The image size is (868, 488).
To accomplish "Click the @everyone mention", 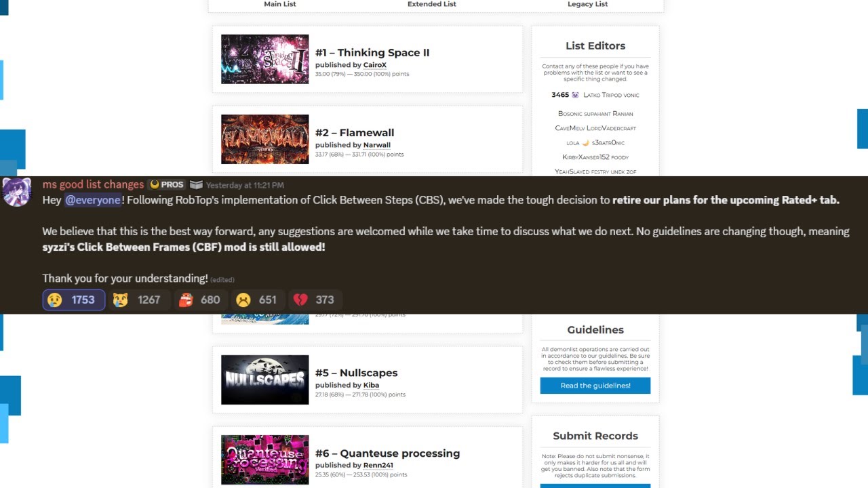I will pyautogui.click(x=93, y=200).
